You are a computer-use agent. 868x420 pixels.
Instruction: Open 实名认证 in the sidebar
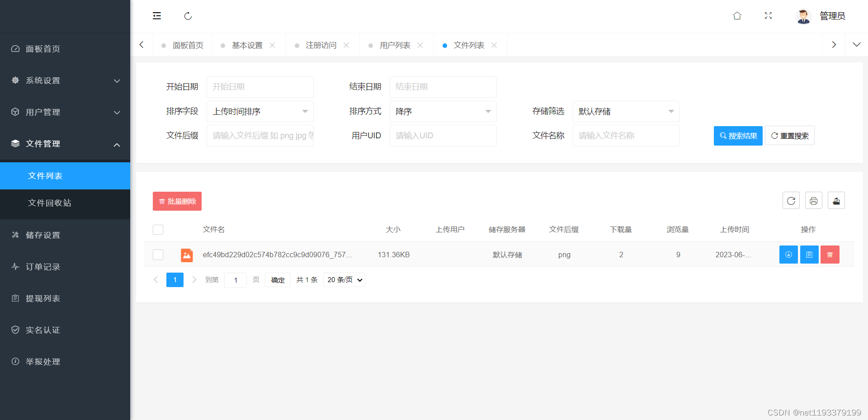[x=65, y=330]
